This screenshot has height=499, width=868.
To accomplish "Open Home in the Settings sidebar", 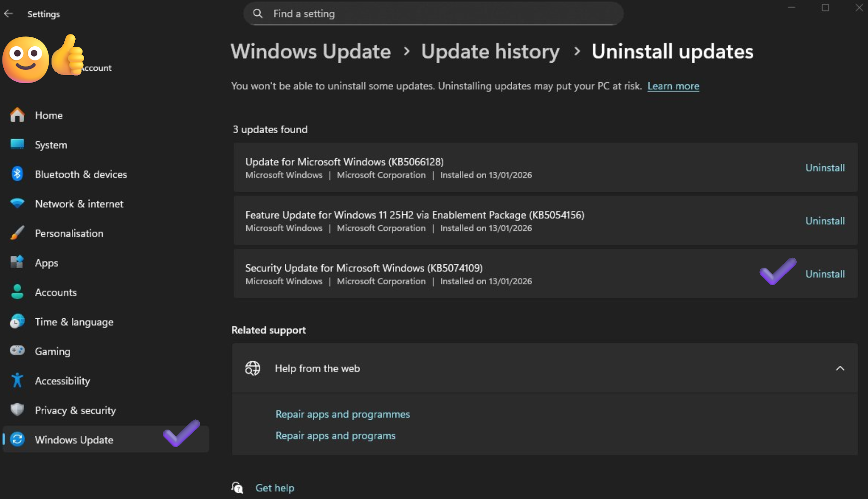I will coord(17,115).
